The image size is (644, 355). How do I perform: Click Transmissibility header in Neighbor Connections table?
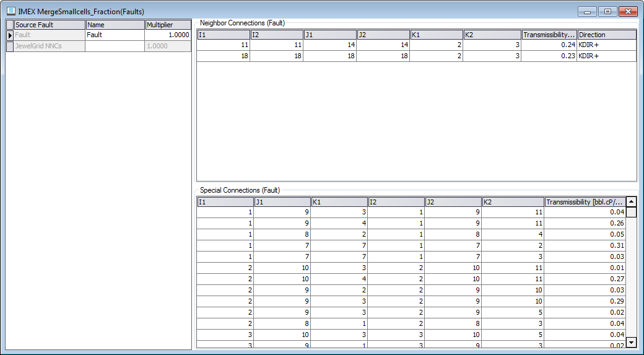pos(549,35)
